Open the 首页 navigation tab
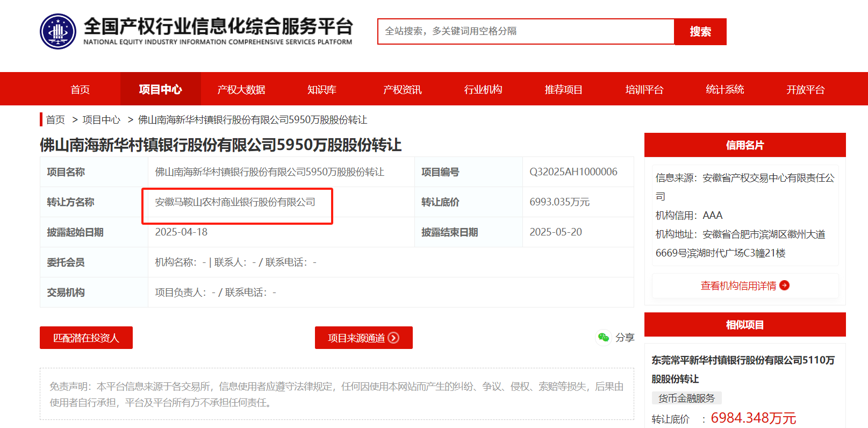This screenshot has height=428, width=868. tap(80, 89)
